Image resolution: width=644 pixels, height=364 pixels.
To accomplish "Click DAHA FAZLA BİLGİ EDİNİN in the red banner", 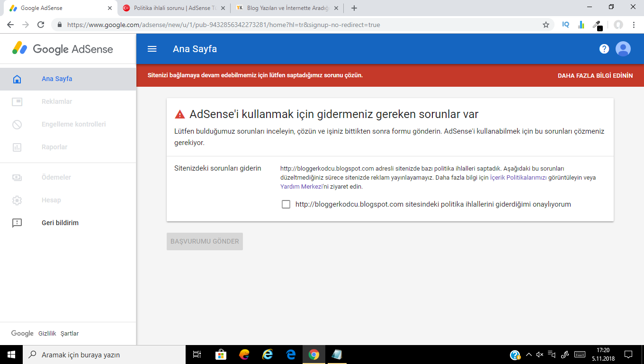I will [595, 75].
